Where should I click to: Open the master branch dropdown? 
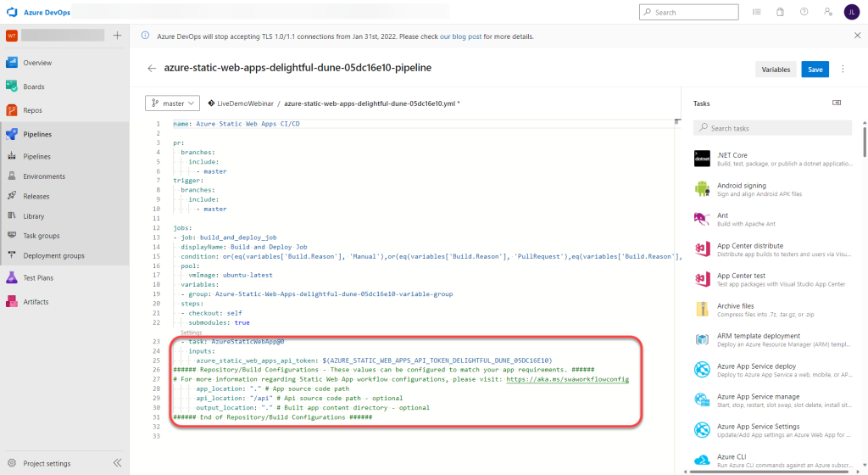click(172, 103)
